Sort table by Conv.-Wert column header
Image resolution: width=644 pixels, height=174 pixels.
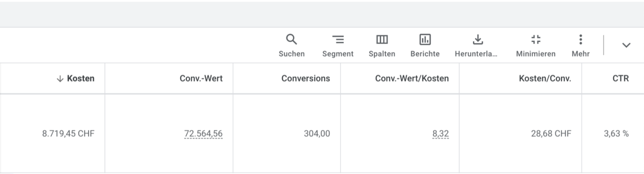[201, 79]
